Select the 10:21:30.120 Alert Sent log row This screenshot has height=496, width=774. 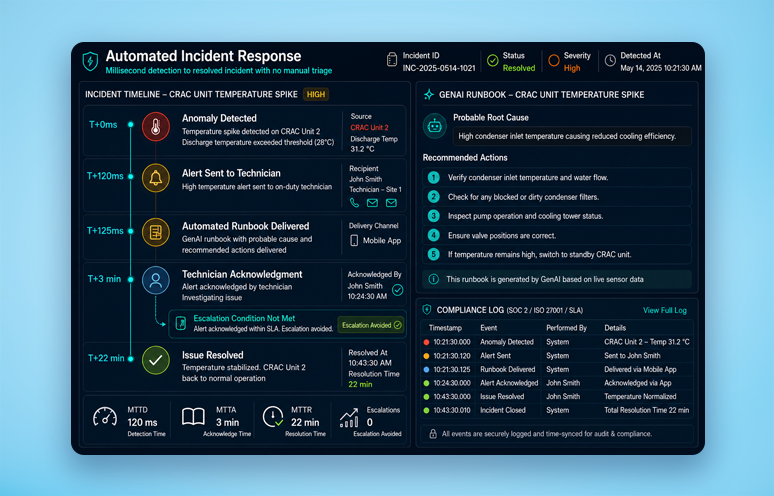click(557, 356)
